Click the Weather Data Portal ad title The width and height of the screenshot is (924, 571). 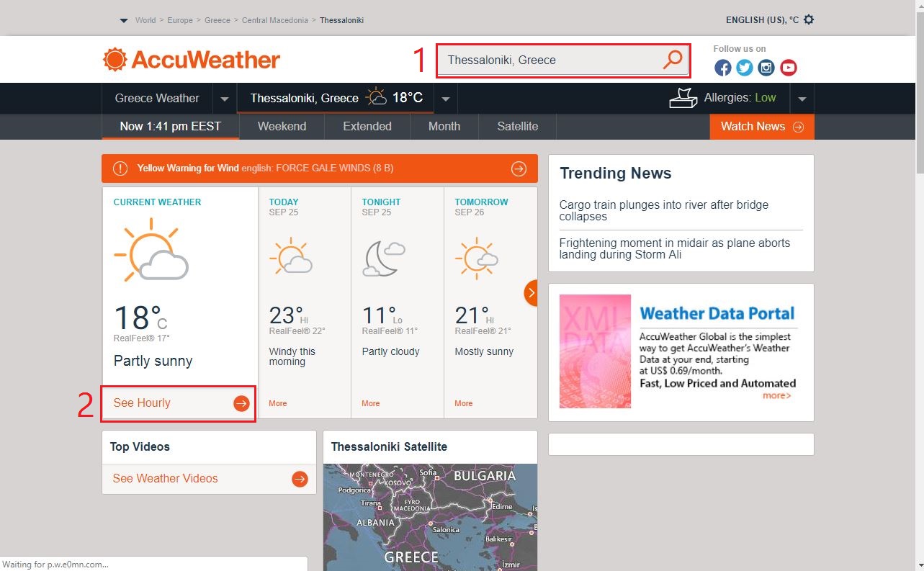pyautogui.click(x=717, y=313)
